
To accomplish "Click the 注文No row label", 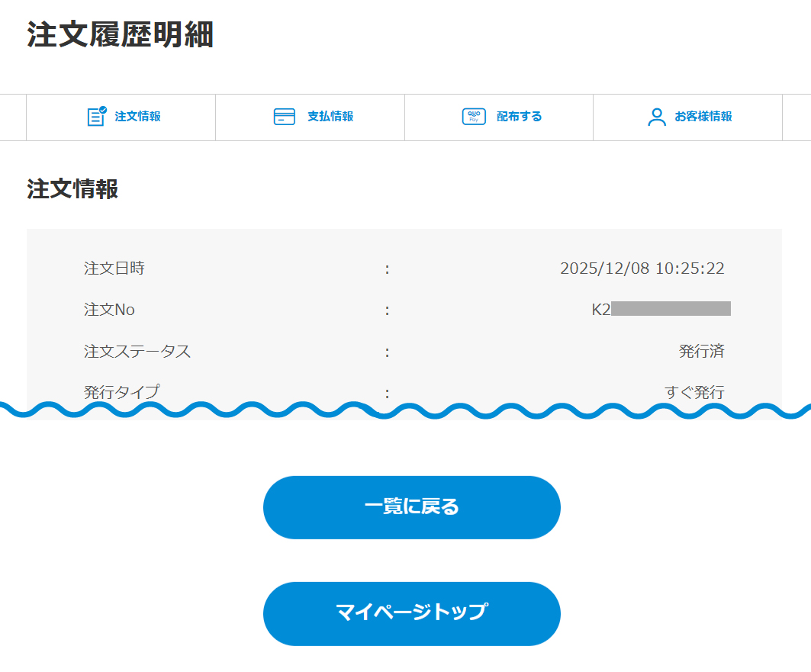I will click(x=109, y=310).
